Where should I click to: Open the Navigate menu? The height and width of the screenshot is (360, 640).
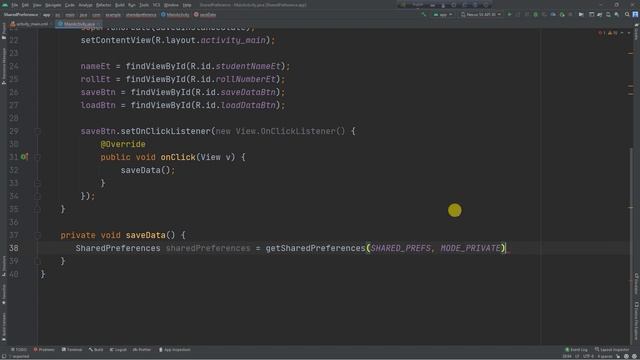53,5
